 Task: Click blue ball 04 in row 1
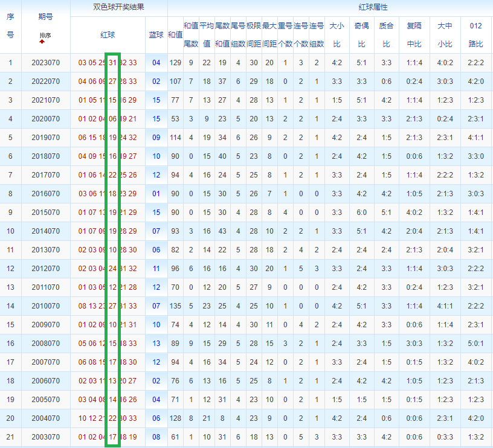pos(156,63)
